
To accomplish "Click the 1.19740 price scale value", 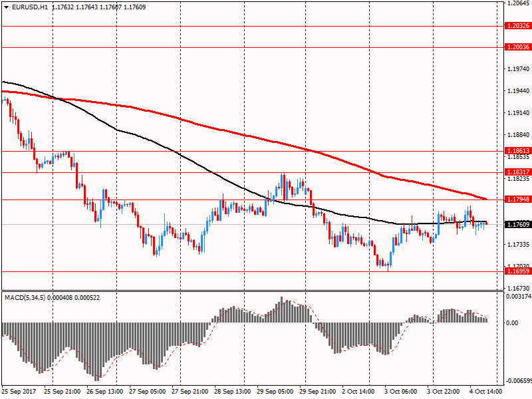I will point(518,69).
